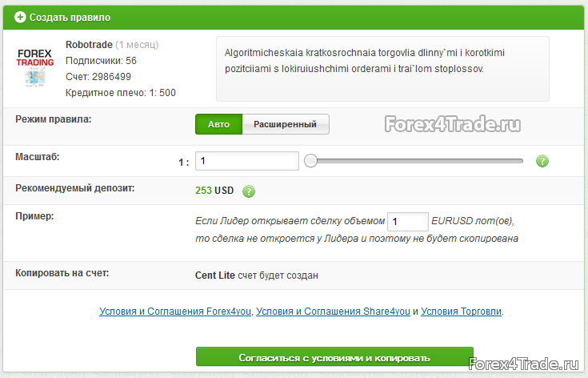Click the Рекомендуемый депозит label
Image resolution: width=588 pixels, height=378 pixels.
74,188
